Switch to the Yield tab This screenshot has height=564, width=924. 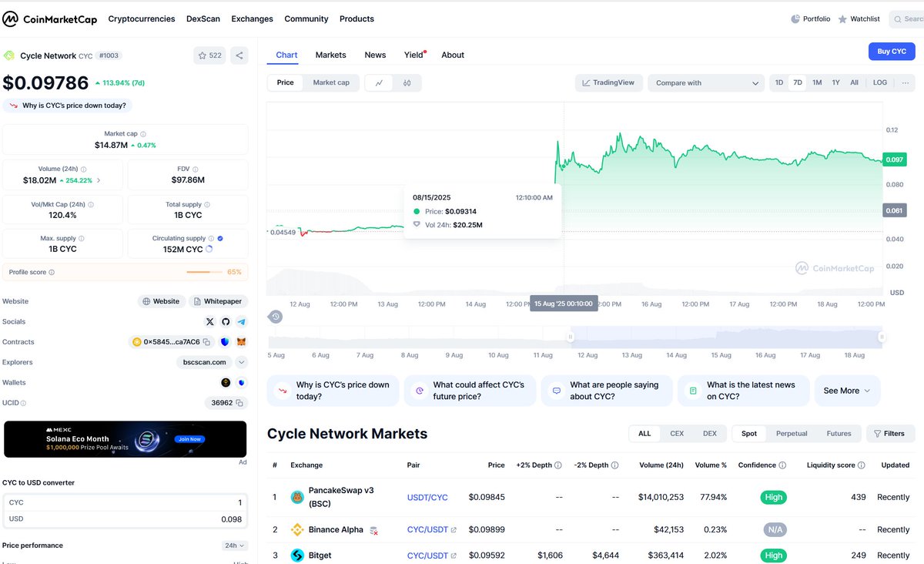click(414, 55)
